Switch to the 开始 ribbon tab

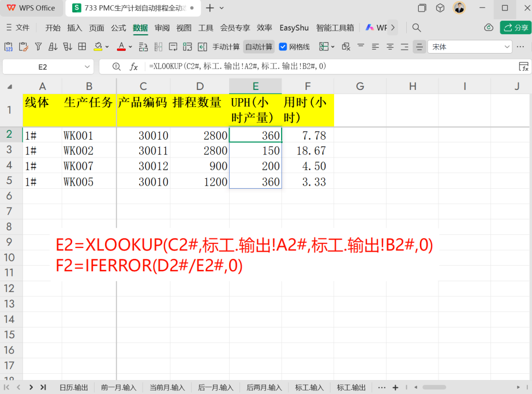tap(53, 28)
